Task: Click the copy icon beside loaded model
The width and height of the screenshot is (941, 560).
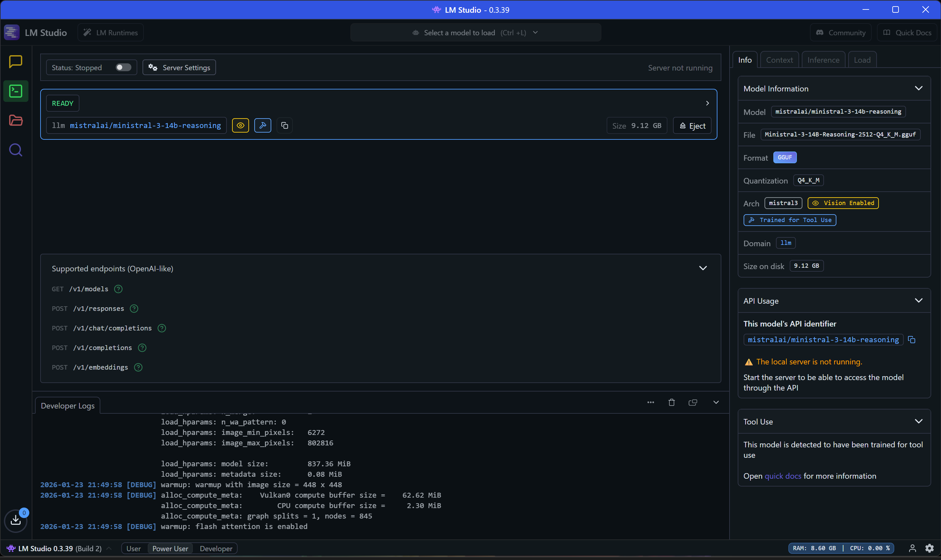Action: click(285, 126)
